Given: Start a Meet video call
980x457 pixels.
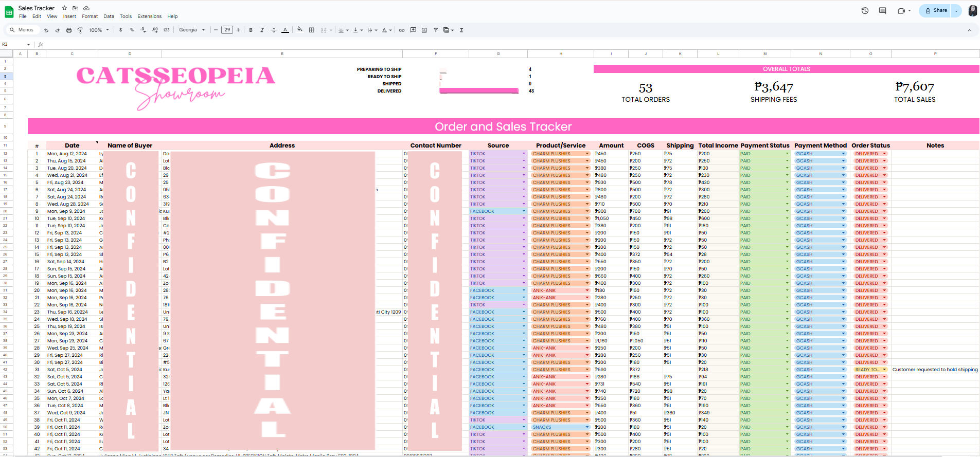Looking at the screenshot, I should (x=901, y=11).
